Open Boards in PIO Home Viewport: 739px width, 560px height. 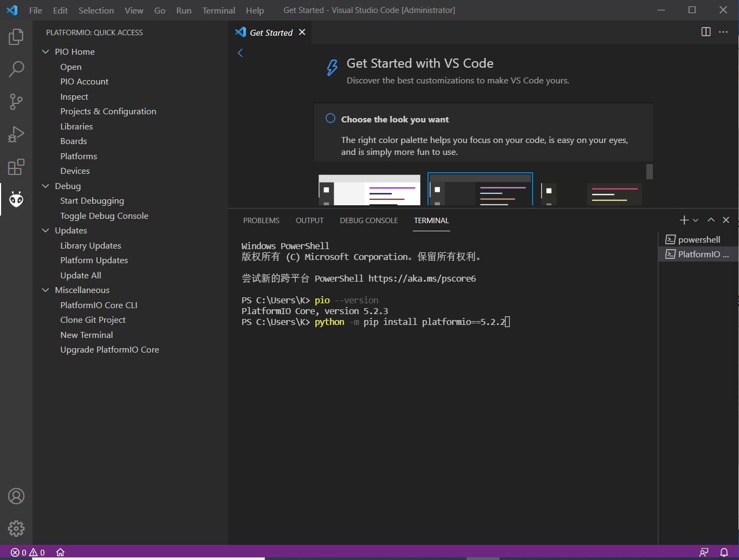74,141
